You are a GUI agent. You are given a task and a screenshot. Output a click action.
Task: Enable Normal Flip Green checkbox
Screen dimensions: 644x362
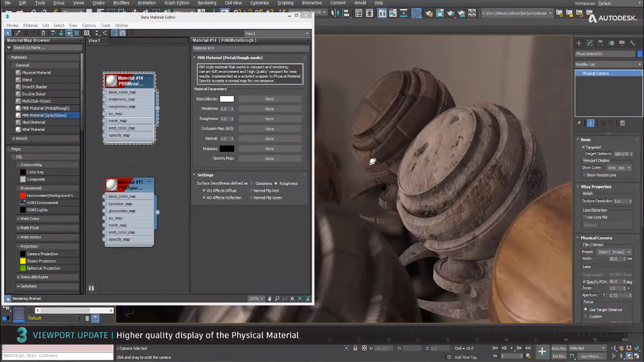[251, 197]
